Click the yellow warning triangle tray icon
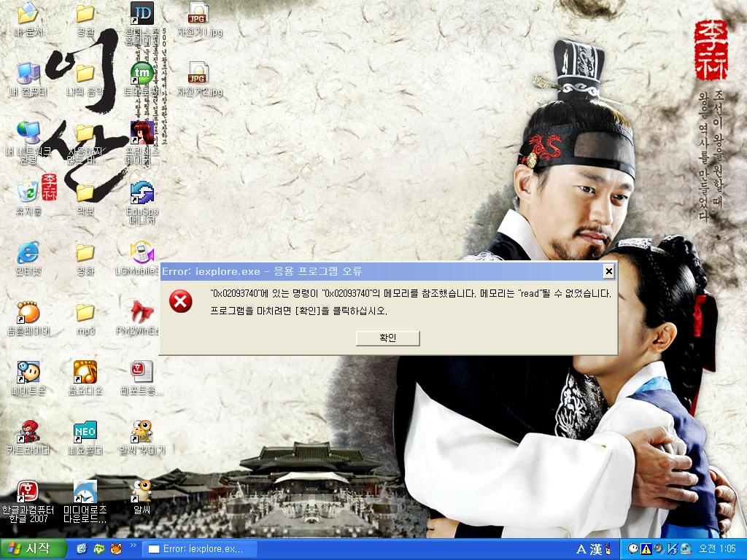This screenshot has width=747, height=560. pos(646,549)
